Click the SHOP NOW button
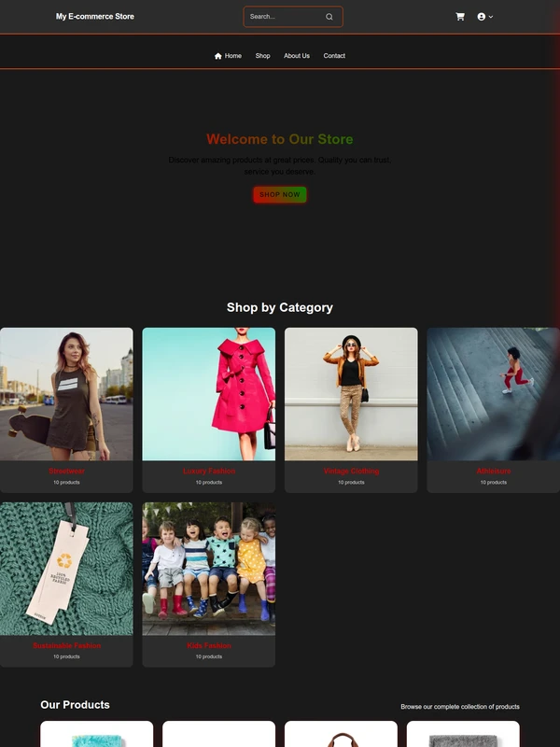 coord(280,194)
